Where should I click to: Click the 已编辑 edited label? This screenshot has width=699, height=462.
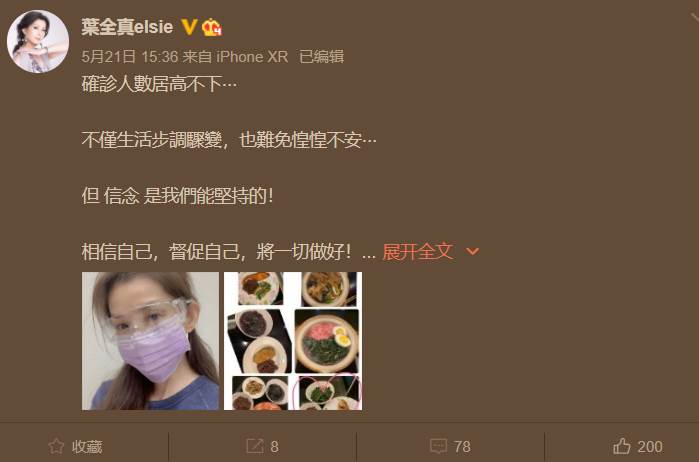click(321, 57)
